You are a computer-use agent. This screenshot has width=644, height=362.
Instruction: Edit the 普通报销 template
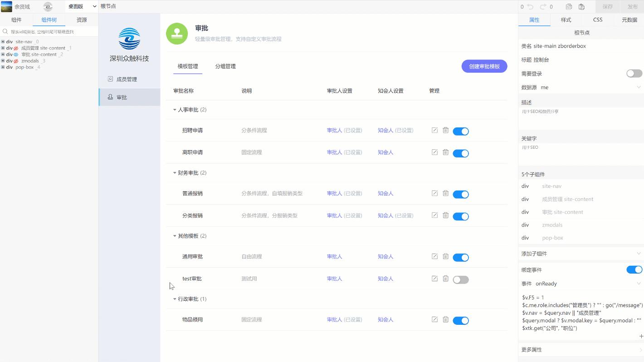click(434, 193)
